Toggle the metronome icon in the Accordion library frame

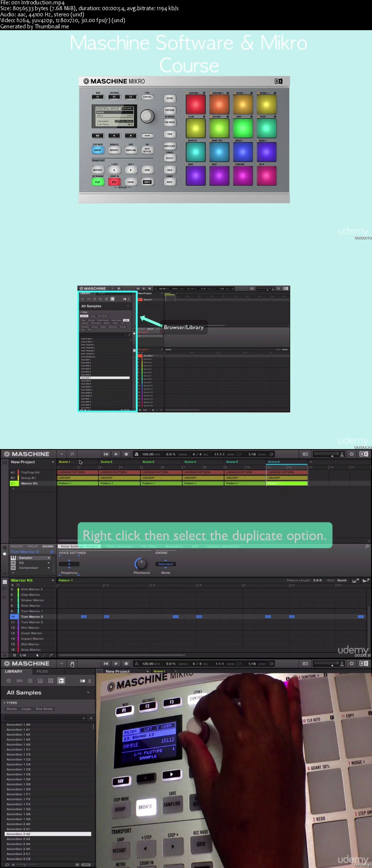tap(137, 664)
